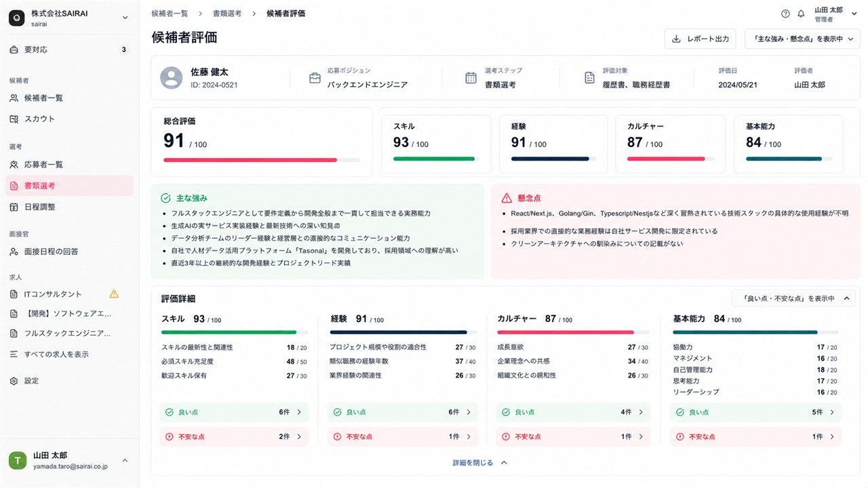
Task: Expand スキル 良い点 6件 row
Action: click(234, 412)
